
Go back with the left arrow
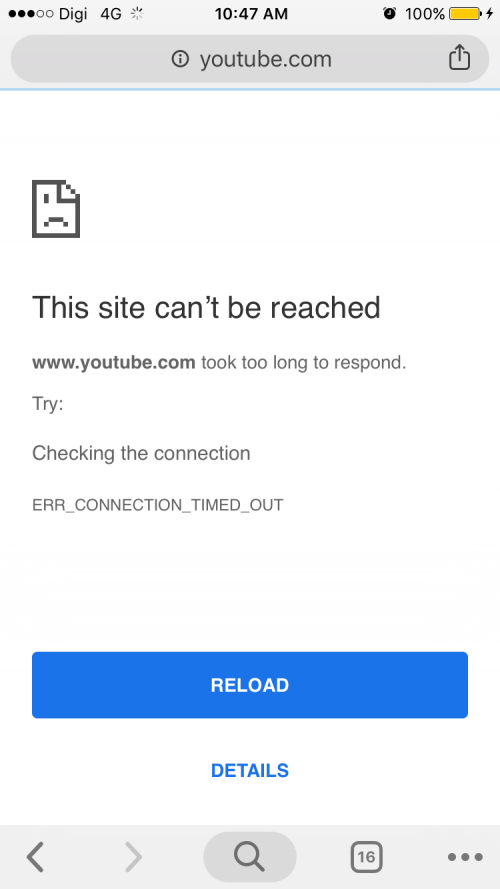click(x=36, y=856)
